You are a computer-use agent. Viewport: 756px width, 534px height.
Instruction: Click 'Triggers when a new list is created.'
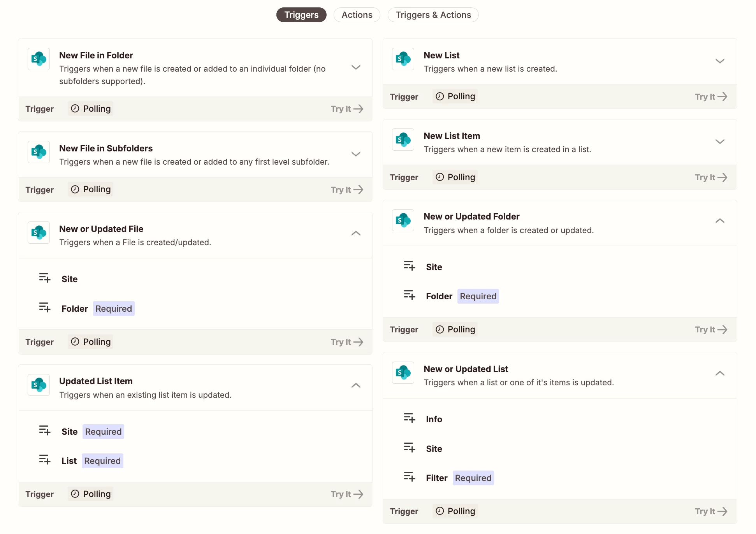(490, 69)
